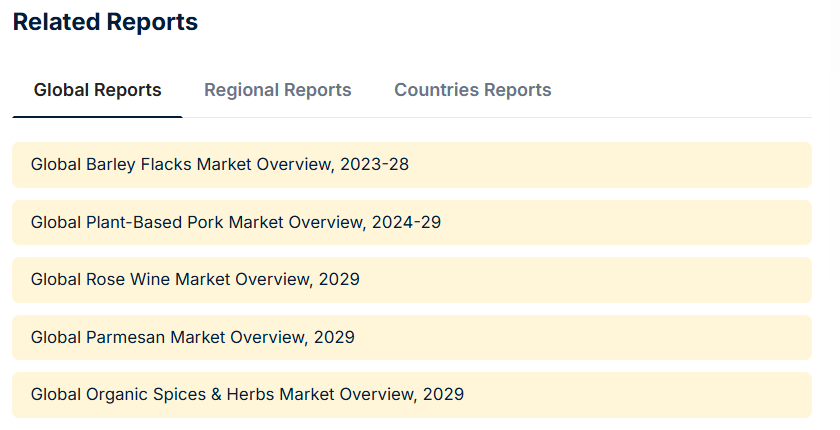Screen dimensions: 840x430
Task: Open the Spices & Herbs market entry
Action: [x=247, y=395]
